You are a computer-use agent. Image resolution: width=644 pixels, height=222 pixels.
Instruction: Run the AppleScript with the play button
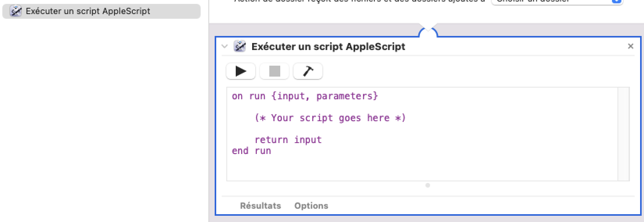click(241, 71)
